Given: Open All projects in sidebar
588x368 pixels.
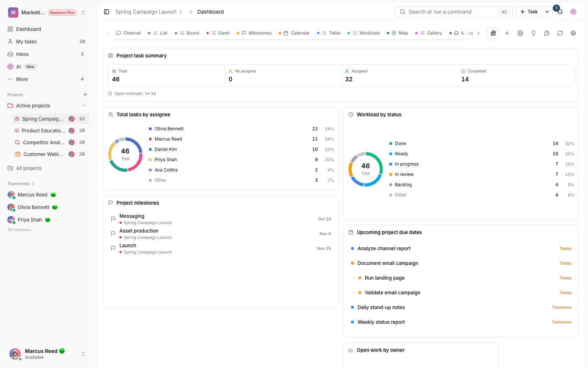Looking at the screenshot, I should coord(47,168).
